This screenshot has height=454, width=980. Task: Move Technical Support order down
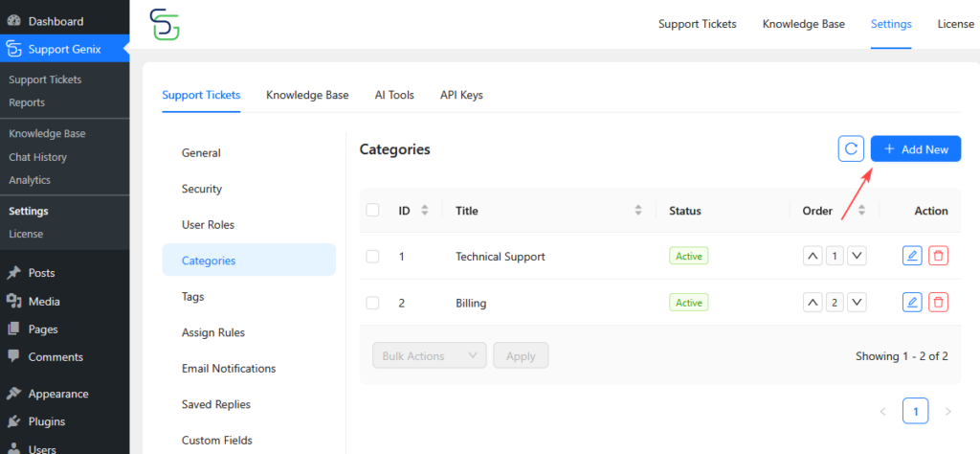pos(857,256)
